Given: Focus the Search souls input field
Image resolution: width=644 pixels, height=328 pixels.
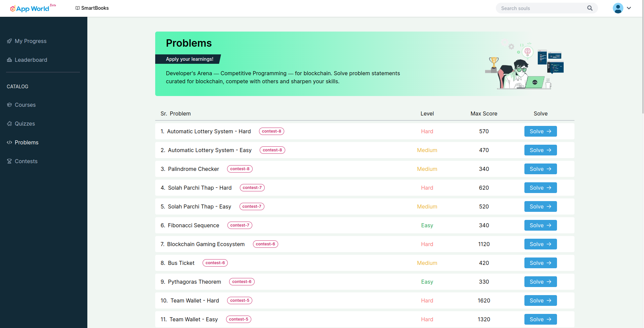Looking at the screenshot, I should pos(542,8).
